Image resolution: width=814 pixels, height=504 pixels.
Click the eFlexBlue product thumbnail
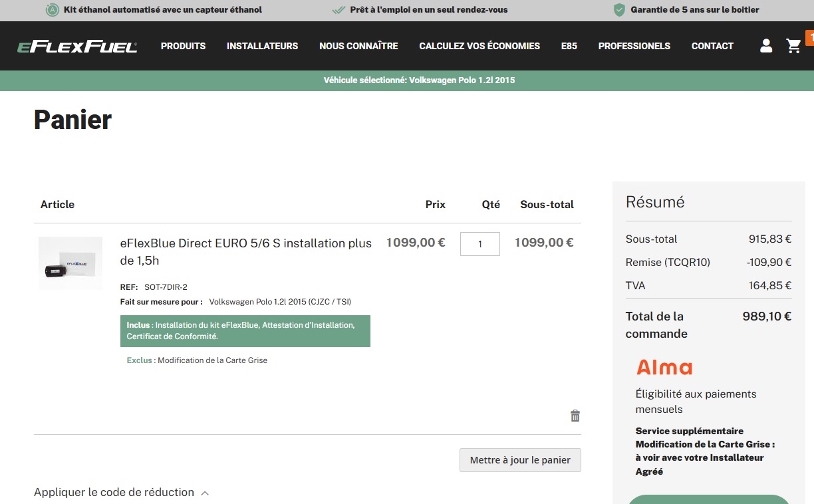pos(70,263)
